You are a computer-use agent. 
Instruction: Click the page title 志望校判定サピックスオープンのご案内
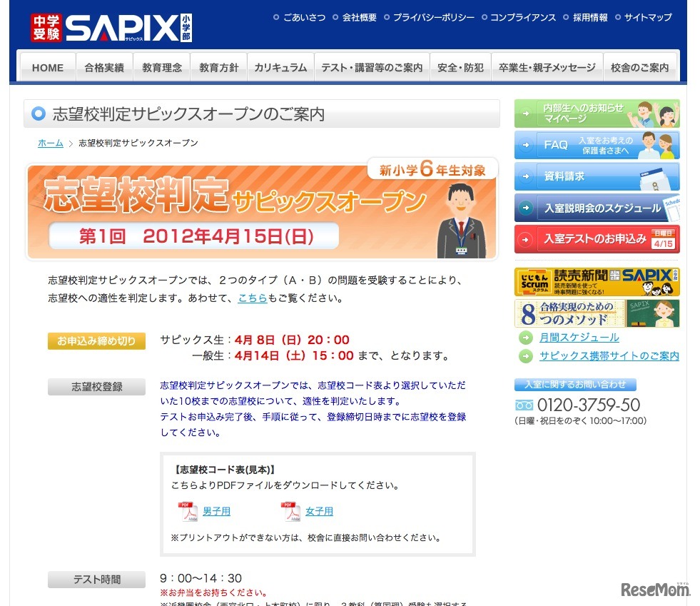(188, 114)
